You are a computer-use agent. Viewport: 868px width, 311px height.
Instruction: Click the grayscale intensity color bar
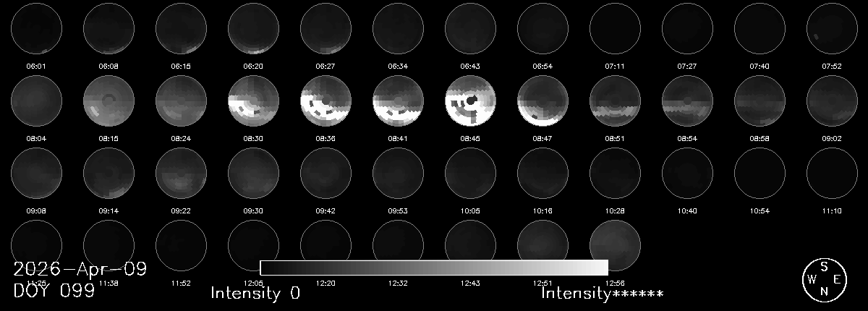pos(434,268)
